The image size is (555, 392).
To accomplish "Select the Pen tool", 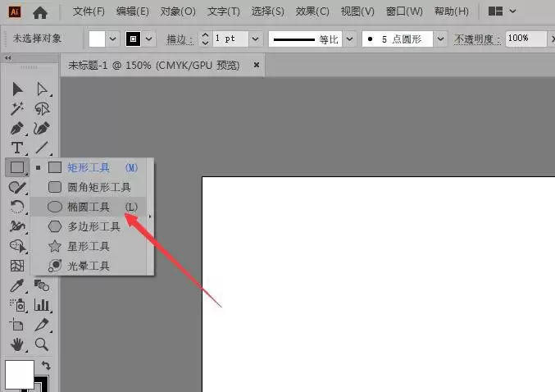I will [17, 129].
